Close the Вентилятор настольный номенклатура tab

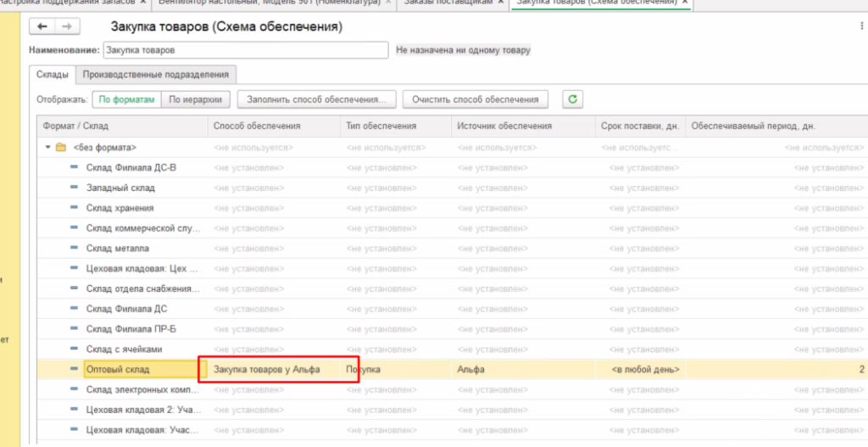(388, 3)
